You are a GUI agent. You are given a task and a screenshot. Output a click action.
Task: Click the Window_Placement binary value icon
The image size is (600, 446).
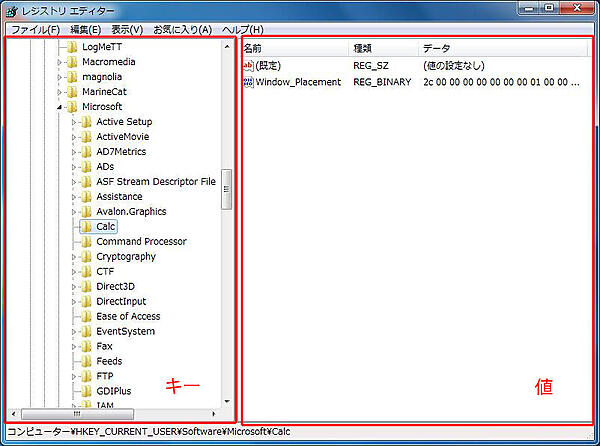248,82
